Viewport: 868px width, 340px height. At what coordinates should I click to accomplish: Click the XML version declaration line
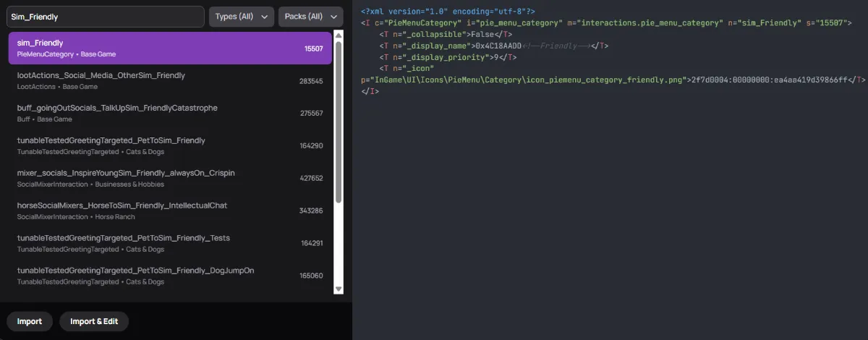tap(447, 12)
